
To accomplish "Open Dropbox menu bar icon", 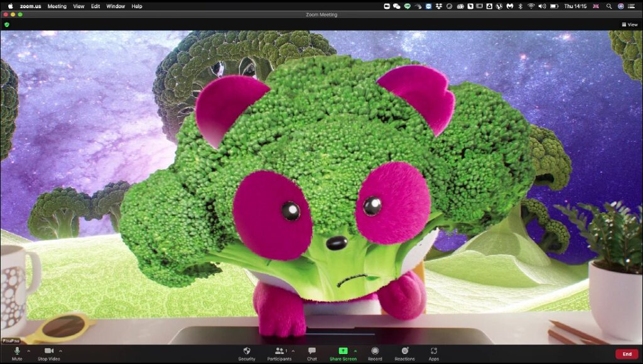I will [439, 6].
